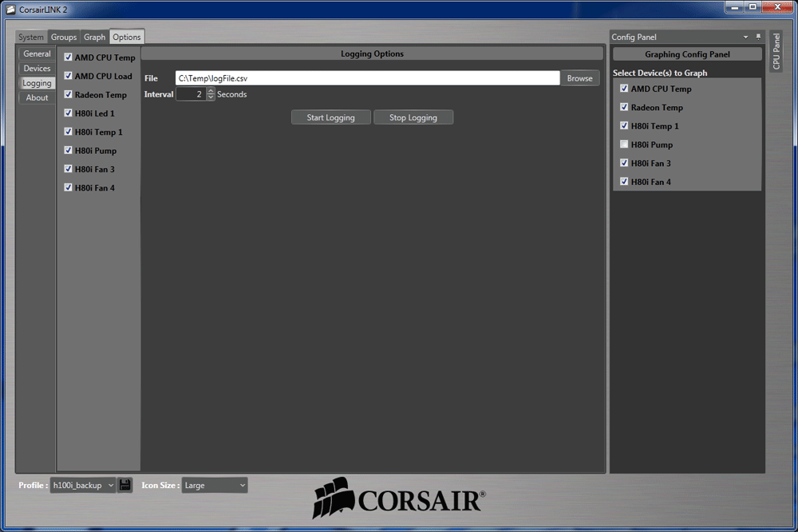The height and width of the screenshot is (532, 798).
Task: Disable Radeon Temp logging
Action: pyautogui.click(x=68, y=94)
